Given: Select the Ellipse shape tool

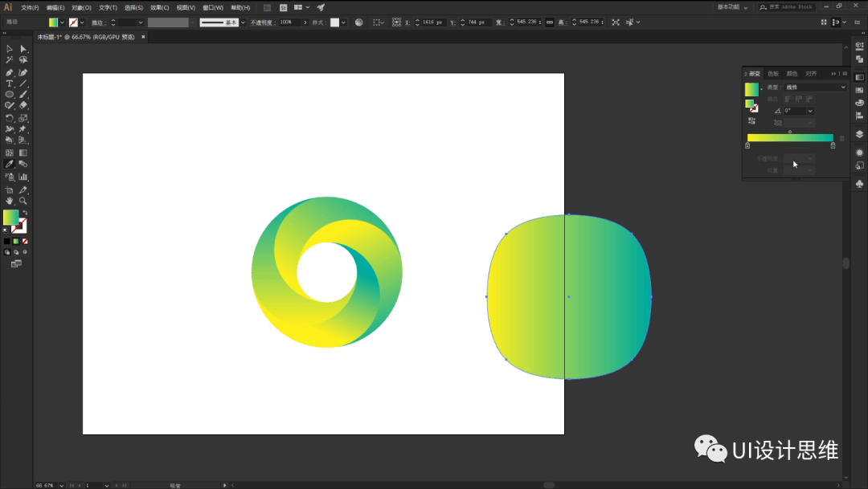Looking at the screenshot, I should pos(10,95).
